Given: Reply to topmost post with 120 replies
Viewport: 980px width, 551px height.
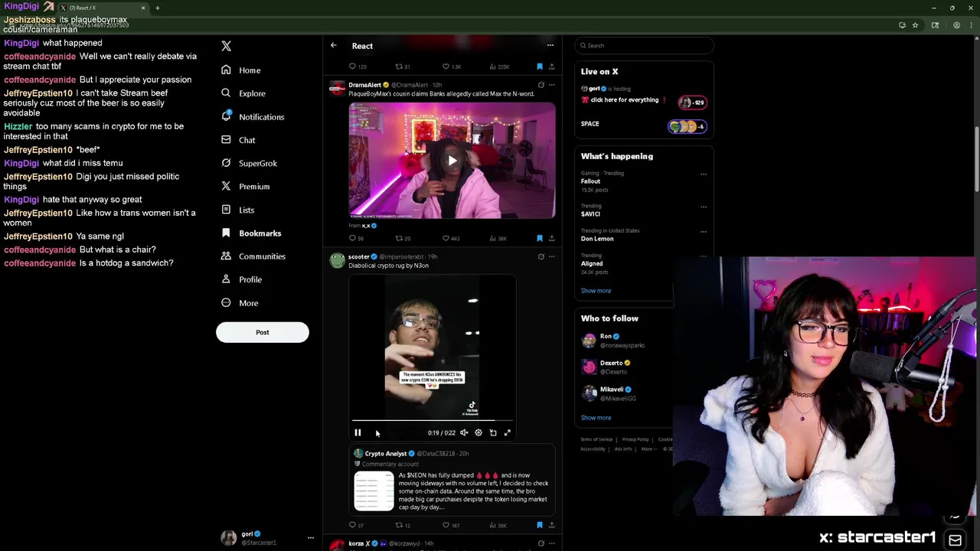Looking at the screenshot, I should coord(358,67).
